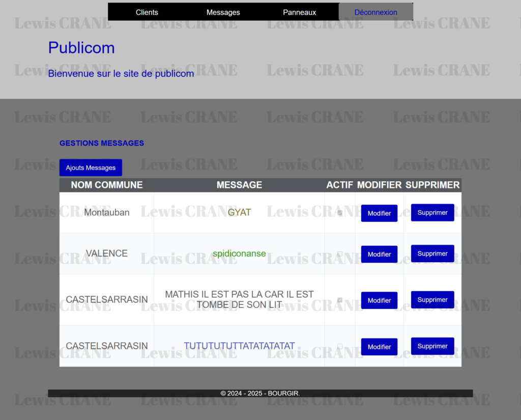The height and width of the screenshot is (420, 521).
Task: Click Modifier for the VALENCE row
Action: 379,254
